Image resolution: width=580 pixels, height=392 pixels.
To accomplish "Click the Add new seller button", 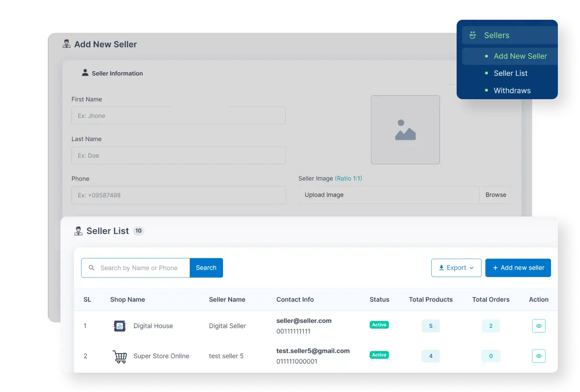I will (x=518, y=268).
